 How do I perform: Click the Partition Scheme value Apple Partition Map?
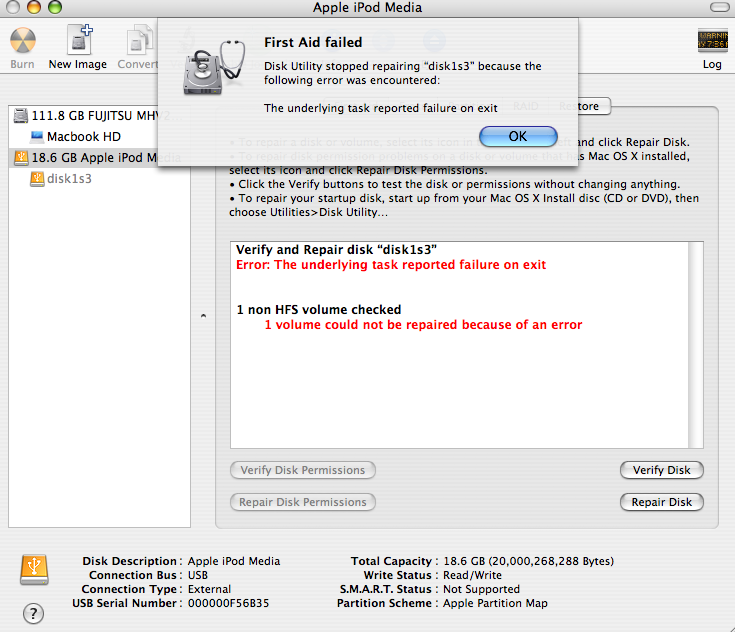click(x=495, y=603)
